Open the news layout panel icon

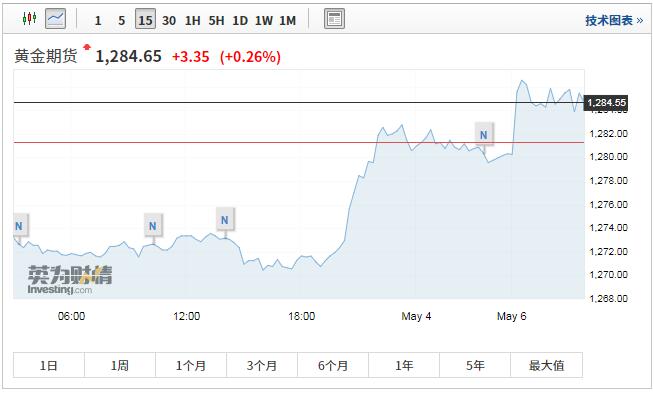coord(334,19)
